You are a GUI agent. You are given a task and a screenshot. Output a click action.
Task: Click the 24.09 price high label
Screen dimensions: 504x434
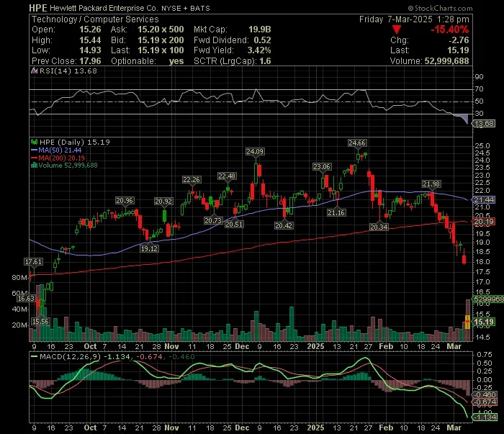[255, 151]
